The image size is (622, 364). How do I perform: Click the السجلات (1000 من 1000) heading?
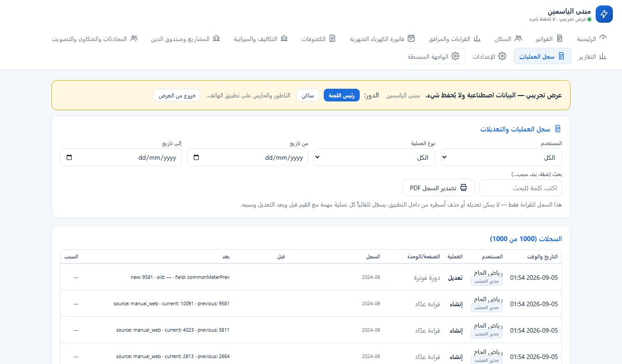[526, 239]
